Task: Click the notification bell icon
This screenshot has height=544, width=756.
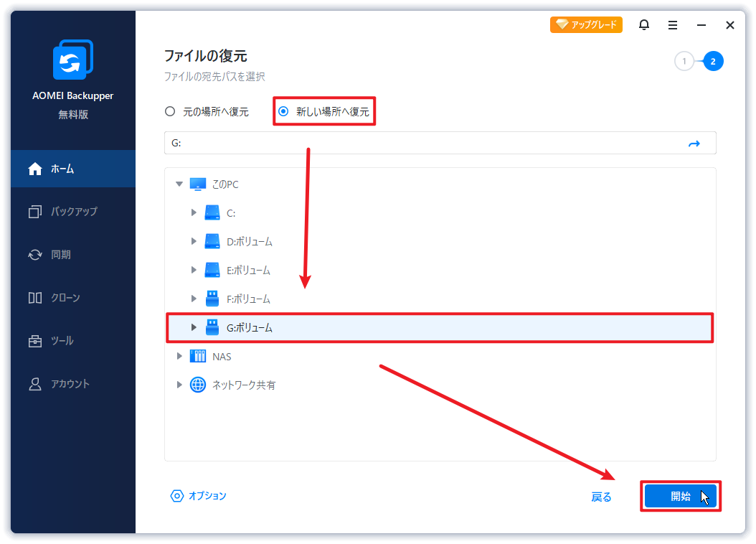Action: (644, 25)
